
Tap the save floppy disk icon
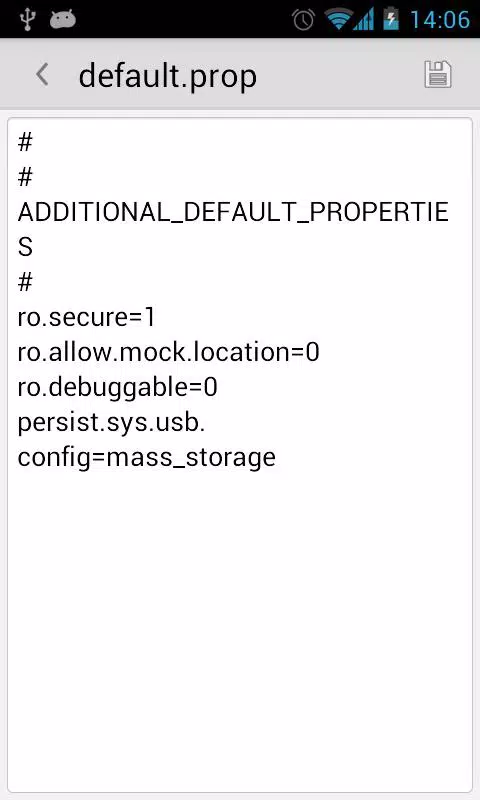(x=438, y=74)
